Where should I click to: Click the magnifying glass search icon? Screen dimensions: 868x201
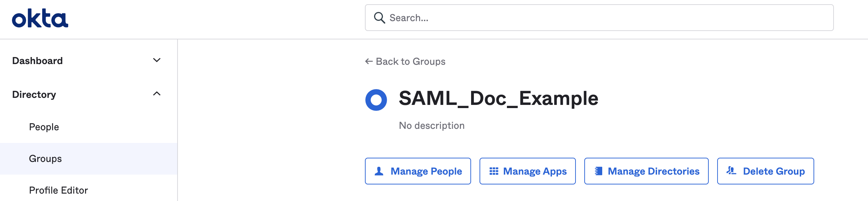(x=379, y=18)
